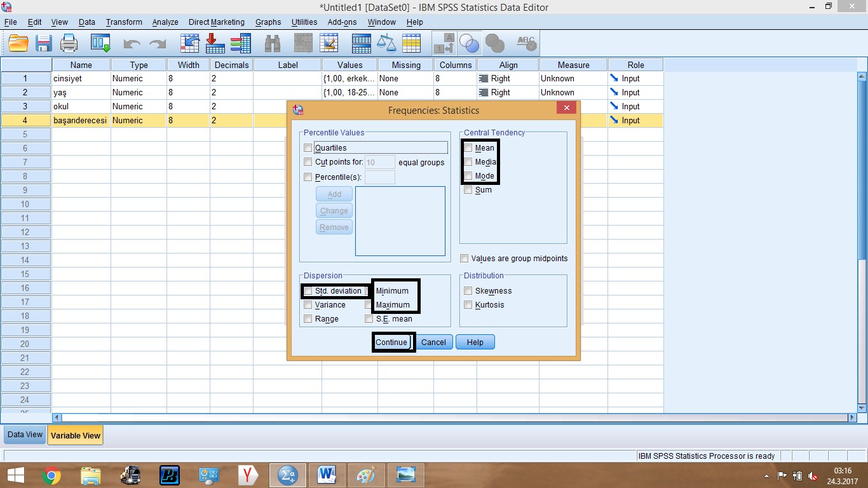Viewport: 868px width, 488px height.
Task: Switch to the Data View tab
Action: [25, 435]
